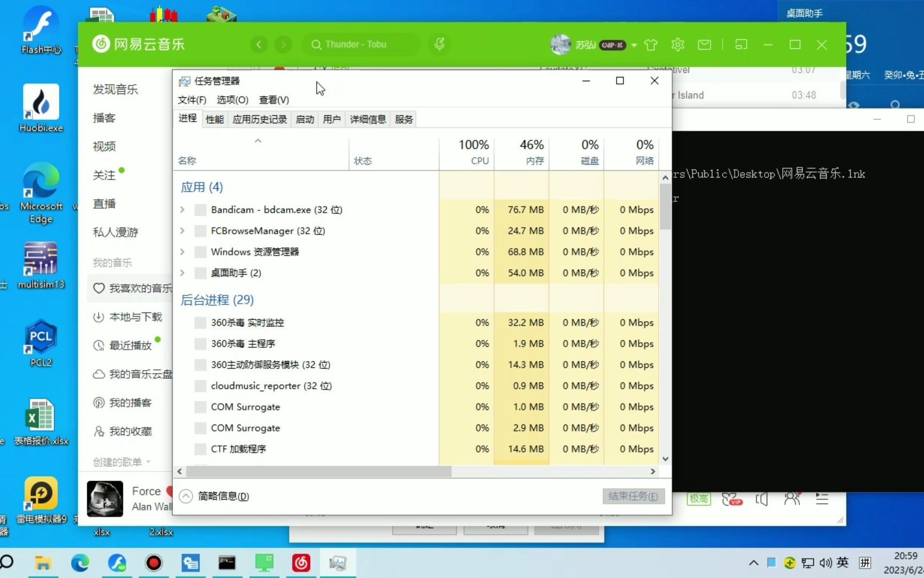Sort processes by 内存 column
The height and width of the screenshot is (578, 924).
coord(522,153)
